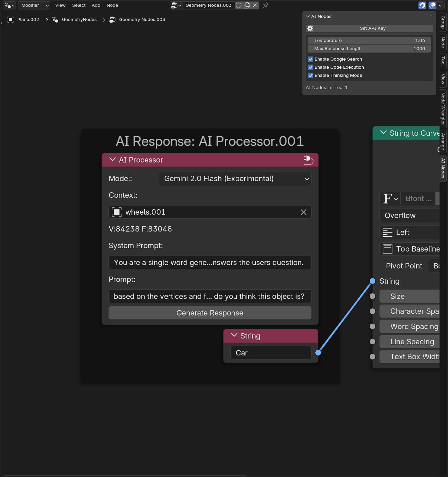The width and height of the screenshot is (448, 477).
Task: Click the Generate Response button
Action: coord(210,313)
